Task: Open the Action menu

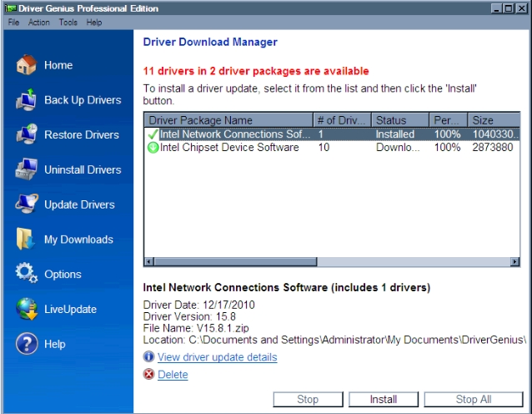Action: [x=38, y=23]
